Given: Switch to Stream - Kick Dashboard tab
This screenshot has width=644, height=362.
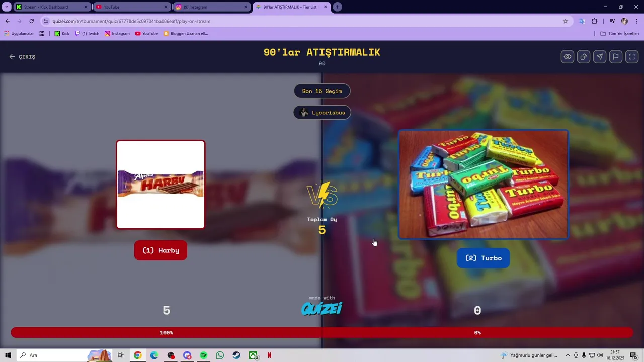Looking at the screenshot, I should [x=52, y=7].
